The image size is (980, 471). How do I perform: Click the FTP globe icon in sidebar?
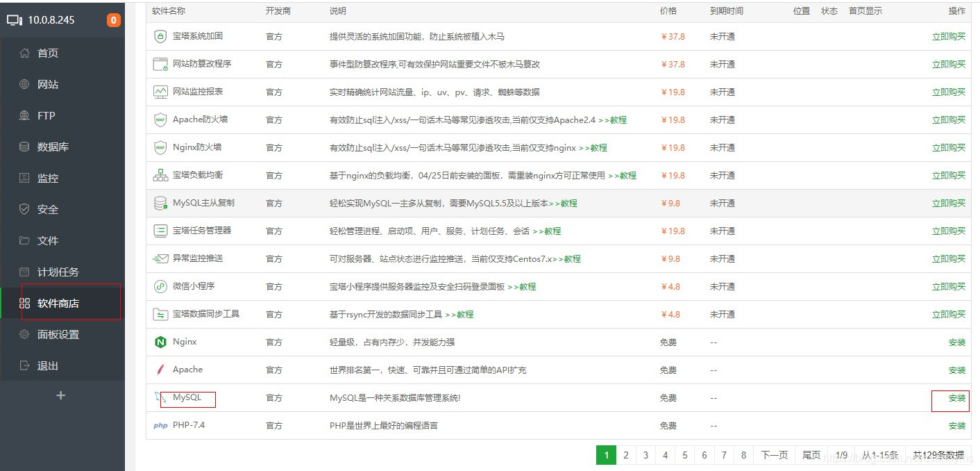point(25,115)
